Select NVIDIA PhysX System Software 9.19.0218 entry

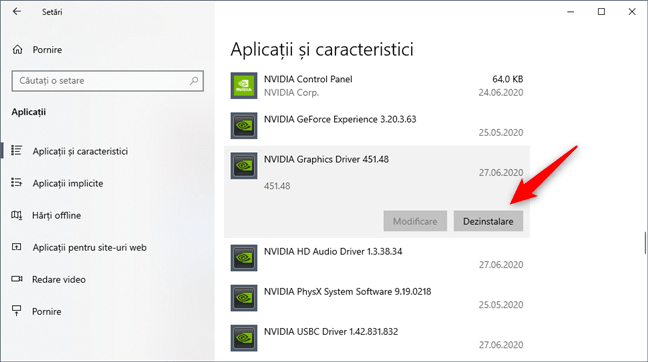(347, 291)
